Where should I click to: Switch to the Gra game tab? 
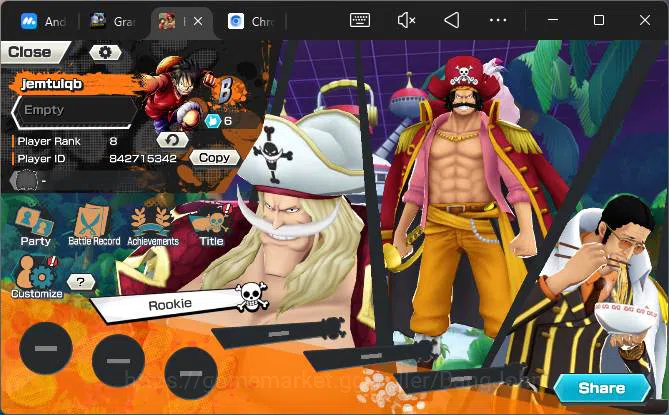[113, 21]
